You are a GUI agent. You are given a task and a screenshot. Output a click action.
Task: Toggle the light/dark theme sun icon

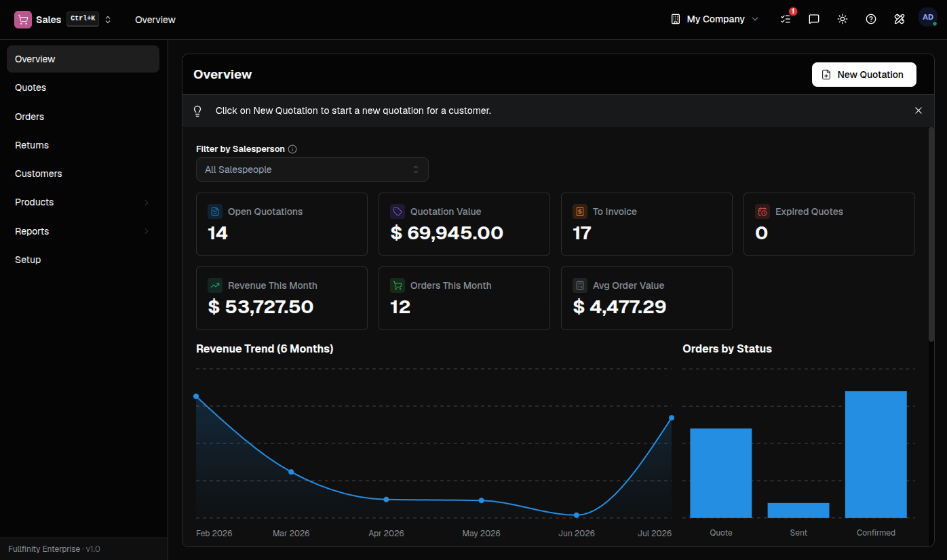point(843,19)
